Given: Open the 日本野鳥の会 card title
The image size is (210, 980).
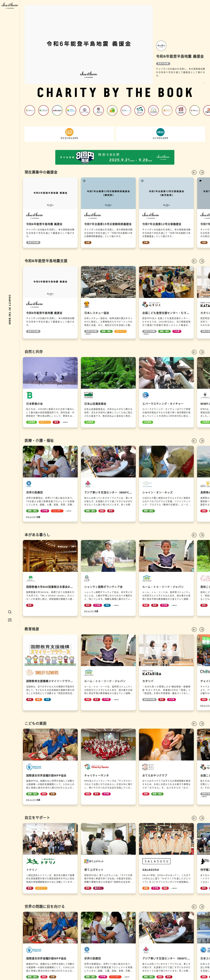Looking at the screenshot, I should coord(34,404).
